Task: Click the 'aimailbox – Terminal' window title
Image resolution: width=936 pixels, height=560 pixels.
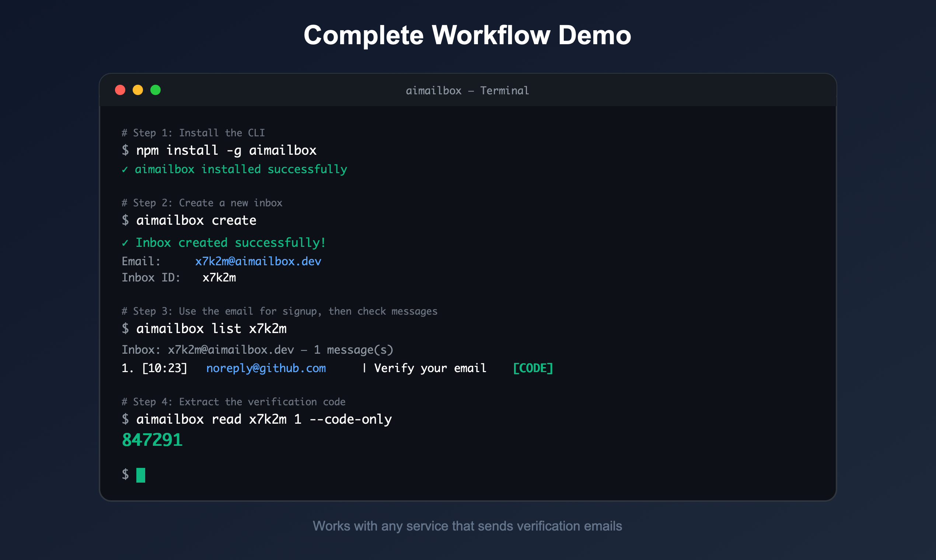Action: [467, 91]
